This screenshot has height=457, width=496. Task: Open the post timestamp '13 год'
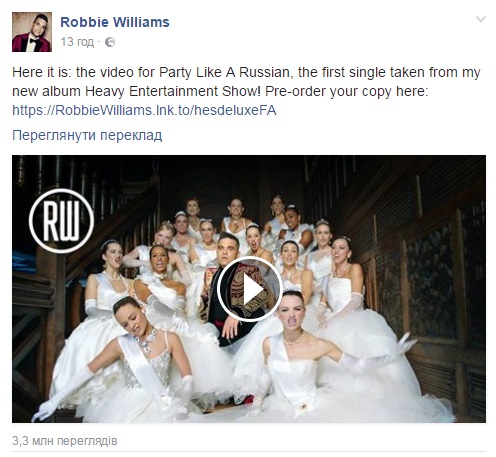[77, 42]
